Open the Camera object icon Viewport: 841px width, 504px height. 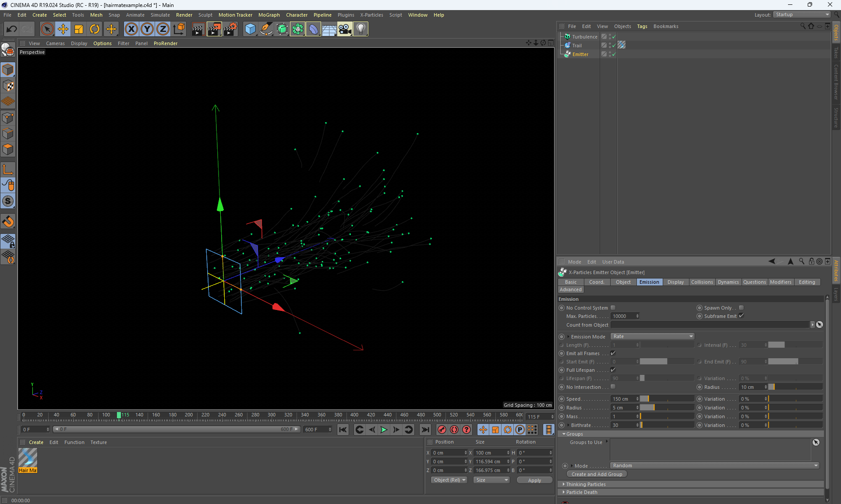click(x=345, y=29)
